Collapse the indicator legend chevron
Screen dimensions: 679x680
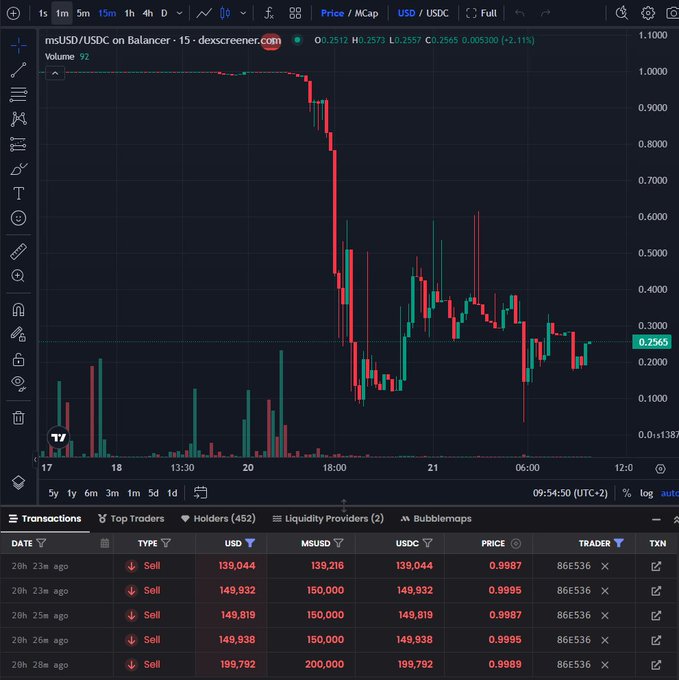point(55,73)
